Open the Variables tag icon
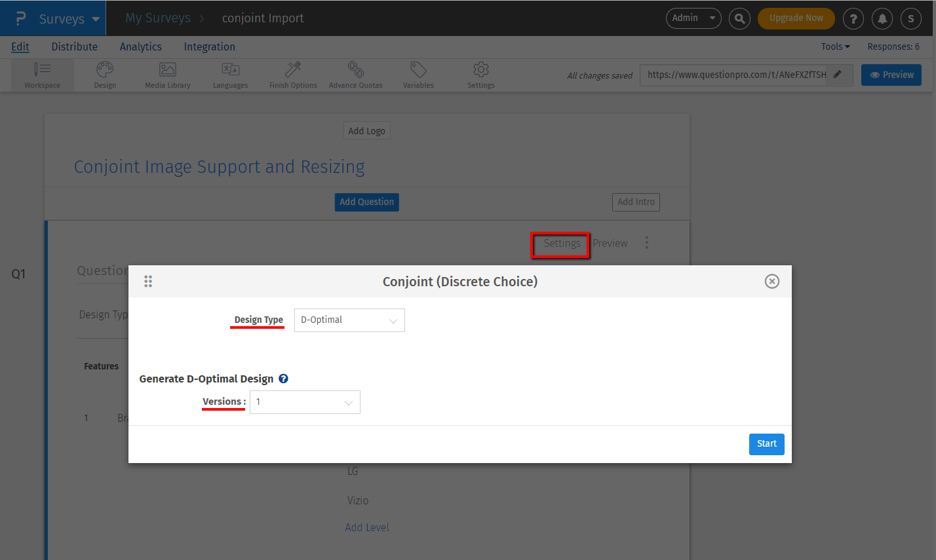 pyautogui.click(x=418, y=69)
